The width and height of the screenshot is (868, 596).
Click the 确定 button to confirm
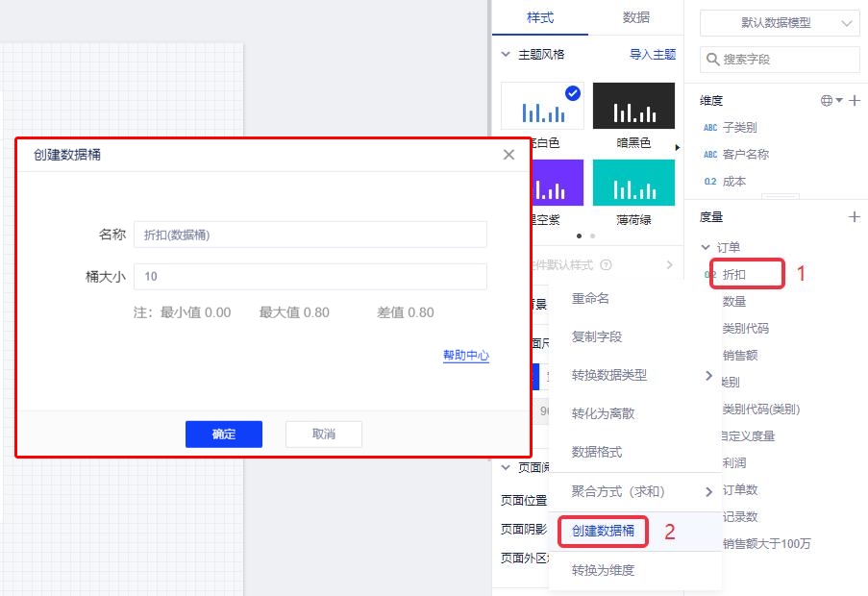[224, 434]
